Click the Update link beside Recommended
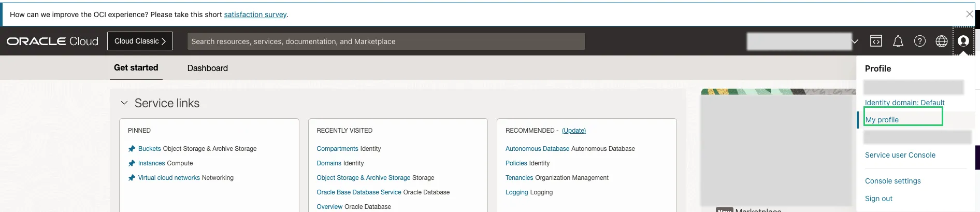 click(574, 131)
